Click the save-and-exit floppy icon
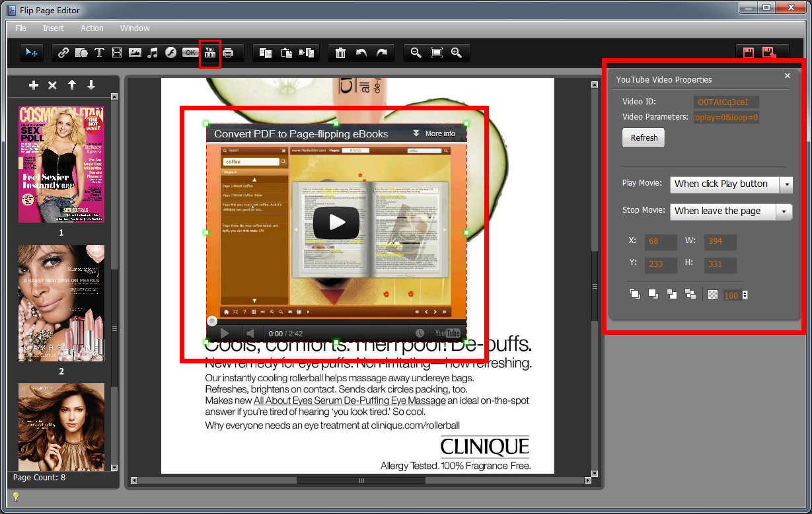This screenshot has width=812, height=514. pos(769,53)
